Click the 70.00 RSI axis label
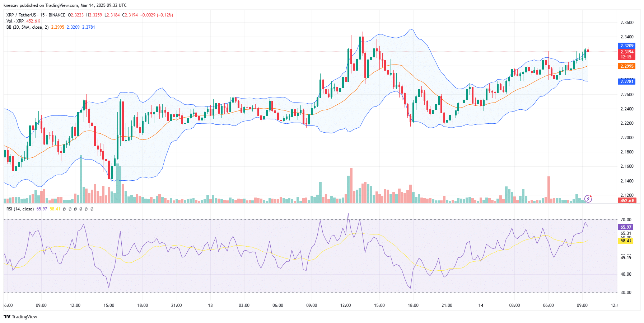This screenshot has height=323, width=644. point(626,220)
